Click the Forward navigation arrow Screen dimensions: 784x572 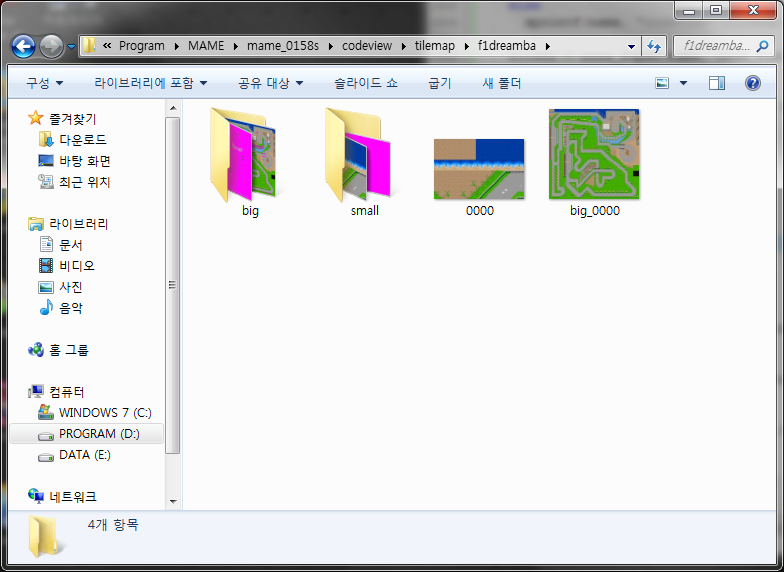point(51,46)
